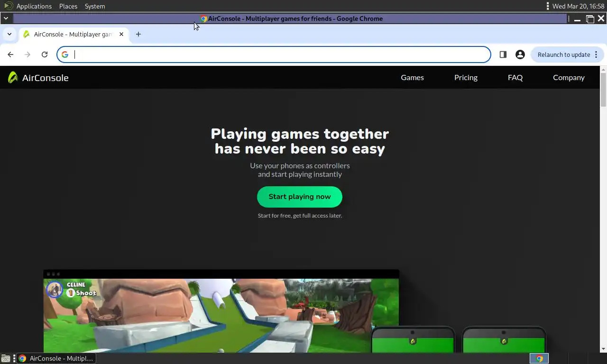This screenshot has width=607, height=364.
Task: Open the Places menu in the top panel
Action: pos(68,6)
